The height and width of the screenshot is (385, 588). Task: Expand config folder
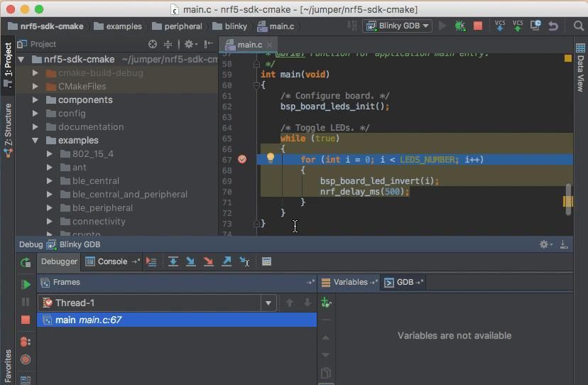click(x=36, y=114)
